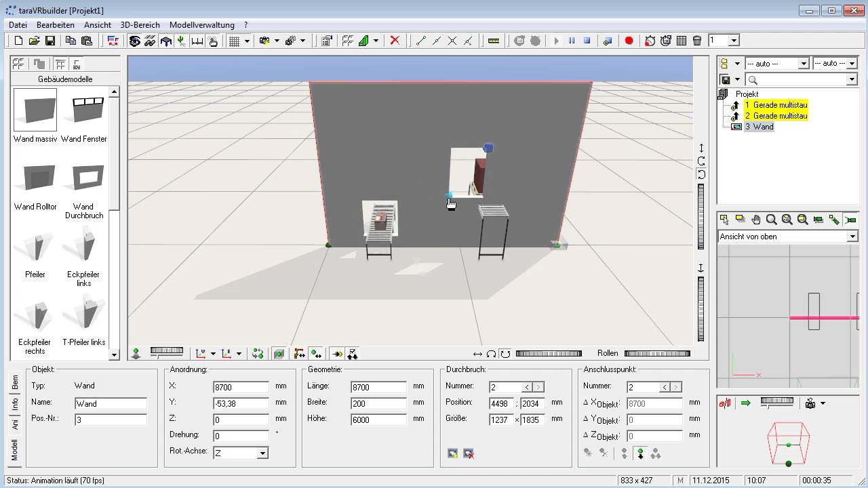Switch to the Bem side tab
The height and width of the screenshot is (488, 868).
[15, 383]
